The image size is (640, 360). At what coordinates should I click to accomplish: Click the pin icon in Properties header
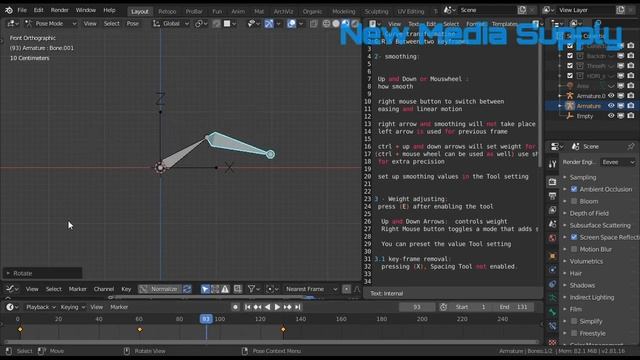click(x=631, y=147)
